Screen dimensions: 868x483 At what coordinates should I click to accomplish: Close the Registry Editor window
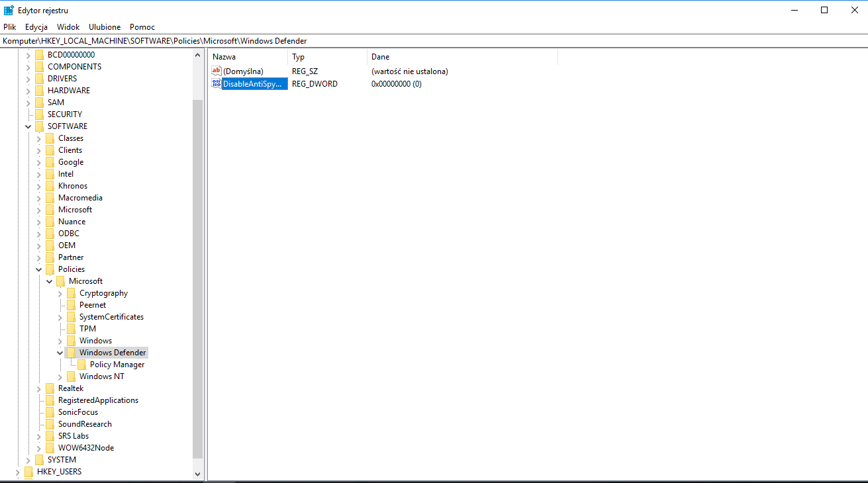click(853, 10)
